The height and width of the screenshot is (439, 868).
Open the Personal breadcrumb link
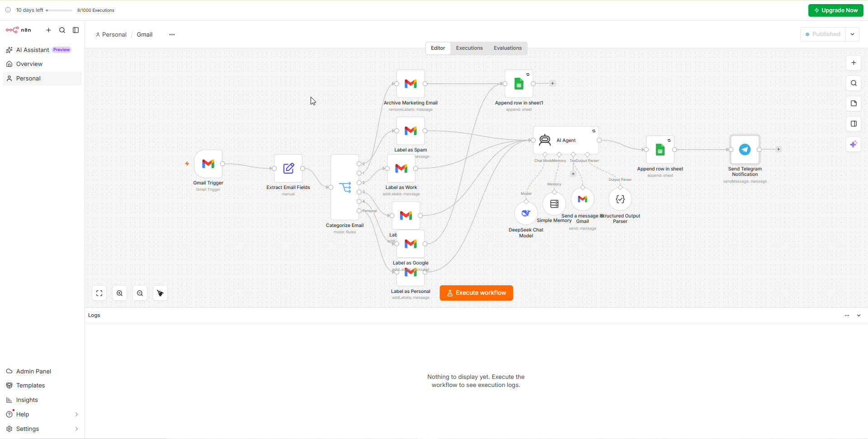coord(111,35)
